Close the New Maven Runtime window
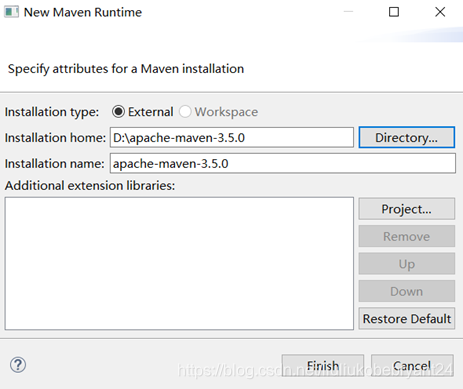The height and width of the screenshot is (389, 463). pos(440,12)
